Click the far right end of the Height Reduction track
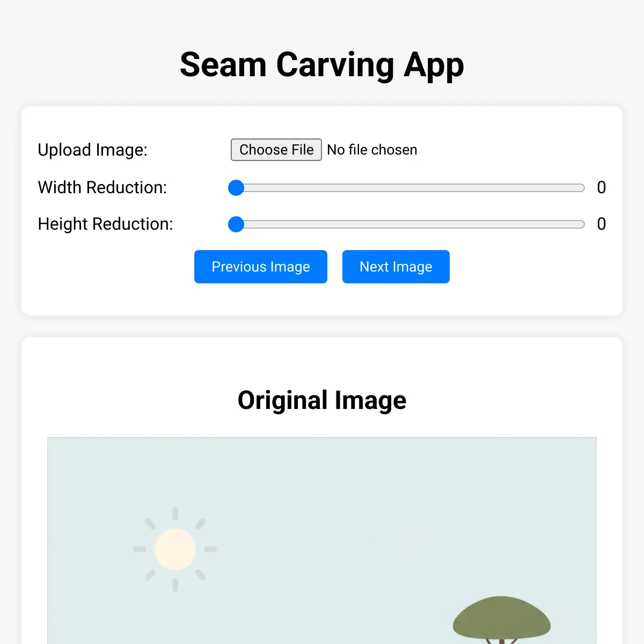The height and width of the screenshot is (644, 644). click(582, 224)
